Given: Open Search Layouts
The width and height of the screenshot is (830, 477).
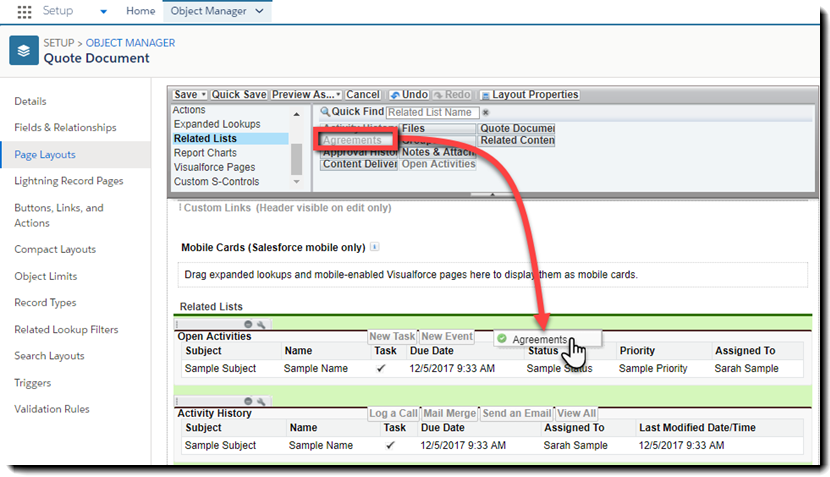Looking at the screenshot, I should point(49,356).
